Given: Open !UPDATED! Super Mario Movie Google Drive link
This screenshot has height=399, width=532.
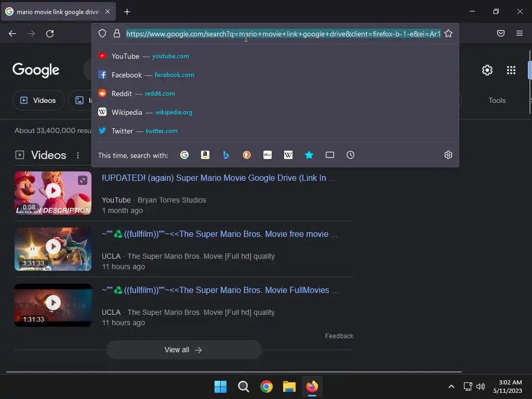Looking at the screenshot, I should click(219, 178).
